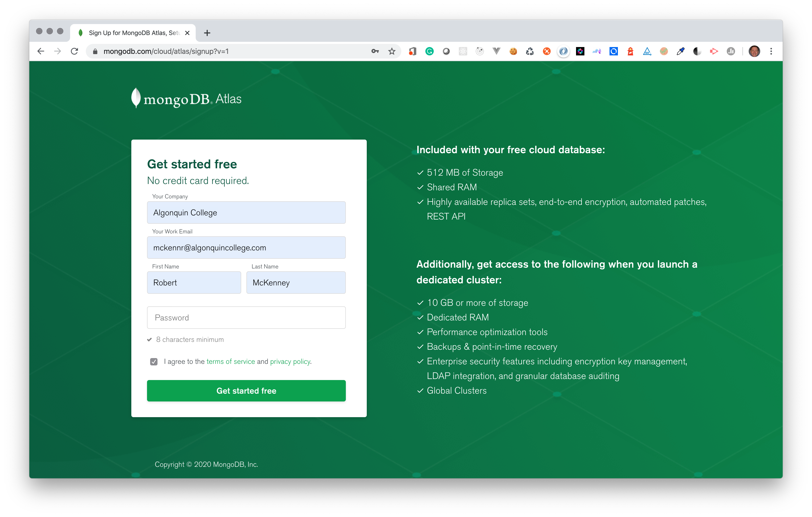The width and height of the screenshot is (812, 517).
Task: Open the React Developer Tools extension
Action: 463,51
